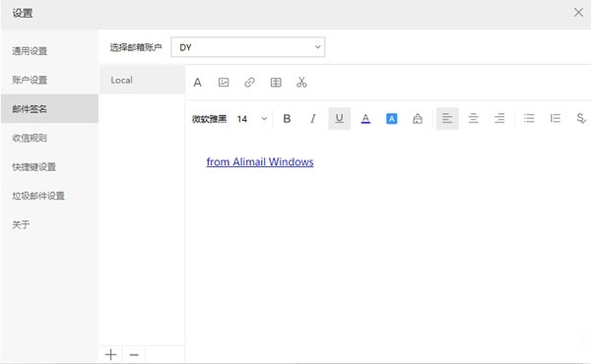Screen dimensions: 591x364
Task: Select the Local signature entry
Action: 142,80
